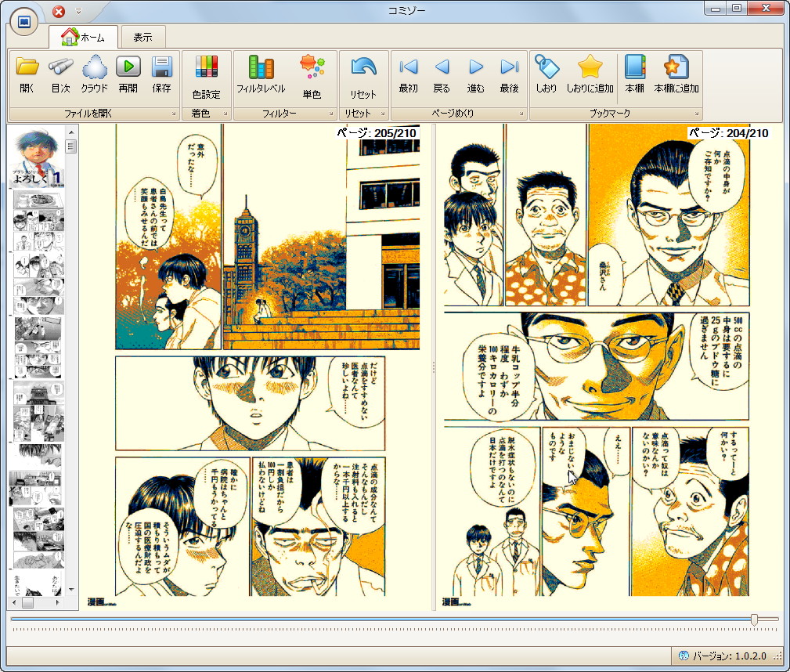Image resolution: width=790 pixels, height=672 pixels.
Task: Click the ページ: 205/210 label
Action: tap(377, 133)
